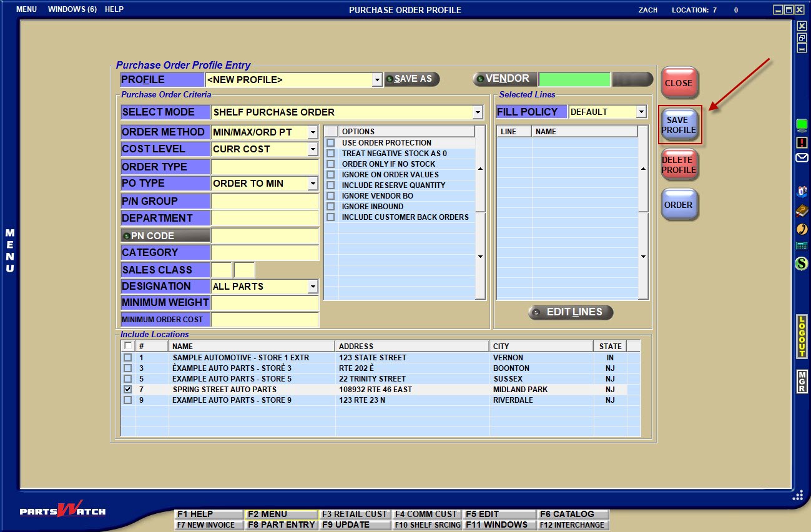The image size is (811, 532).
Task: Open the WINDOWS (6) menu
Action: click(x=72, y=9)
